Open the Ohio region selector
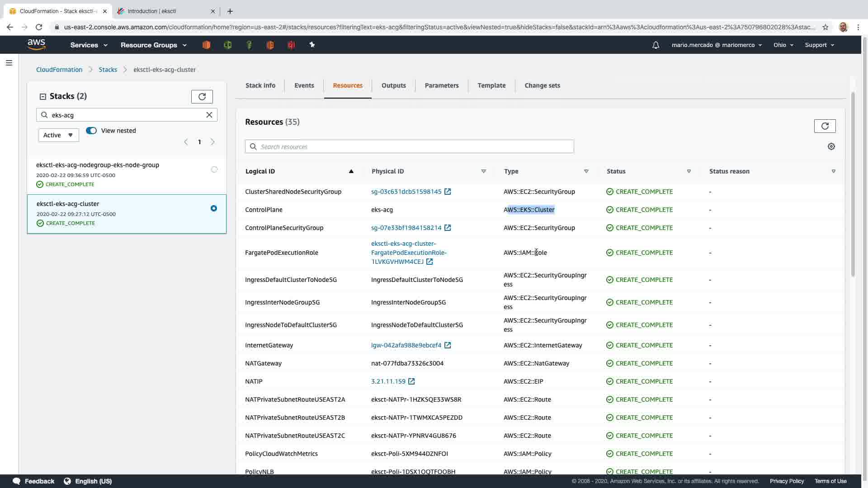The height and width of the screenshot is (488, 868). click(x=783, y=45)
